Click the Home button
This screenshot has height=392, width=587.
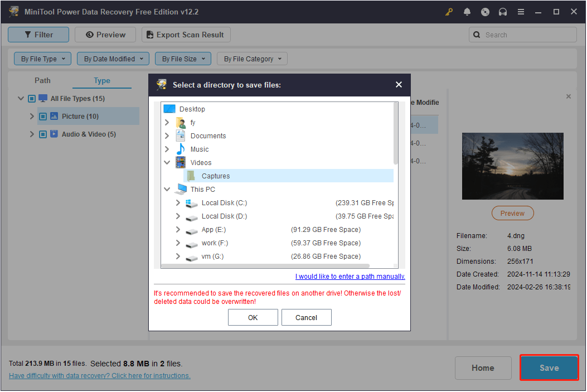483,368
